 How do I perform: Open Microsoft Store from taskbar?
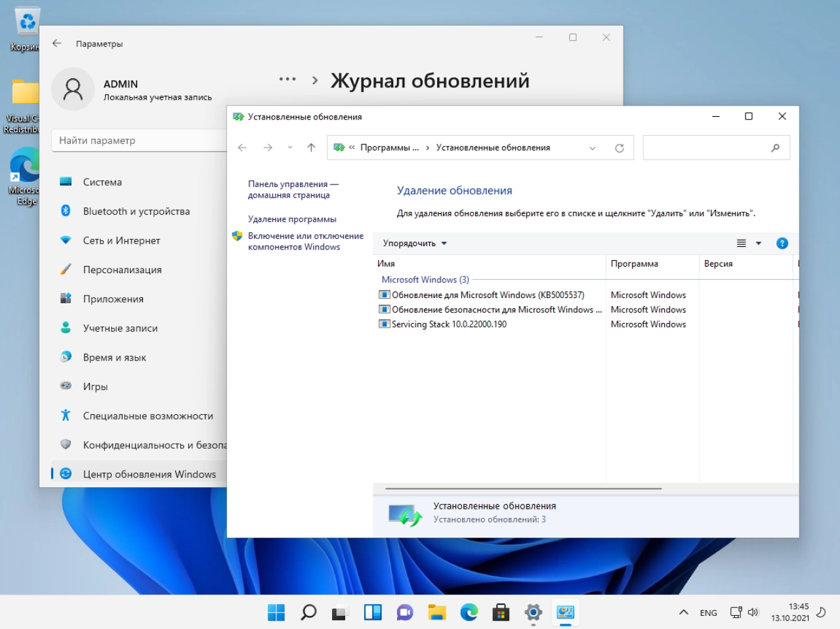coord(501,613)
